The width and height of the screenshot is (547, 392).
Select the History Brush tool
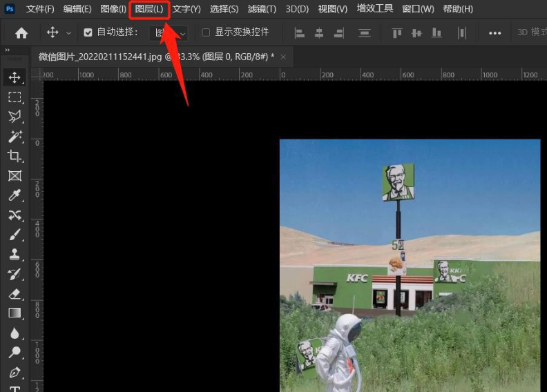point(15,274)
